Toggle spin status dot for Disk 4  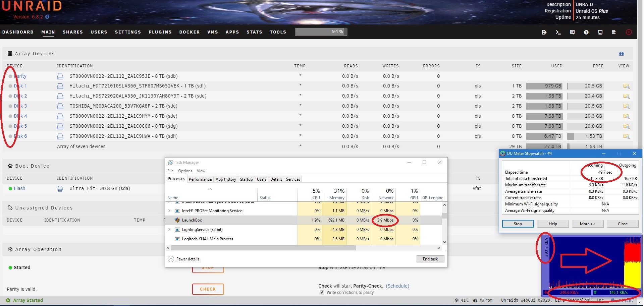pyautogui.click(x=10, y=116)
